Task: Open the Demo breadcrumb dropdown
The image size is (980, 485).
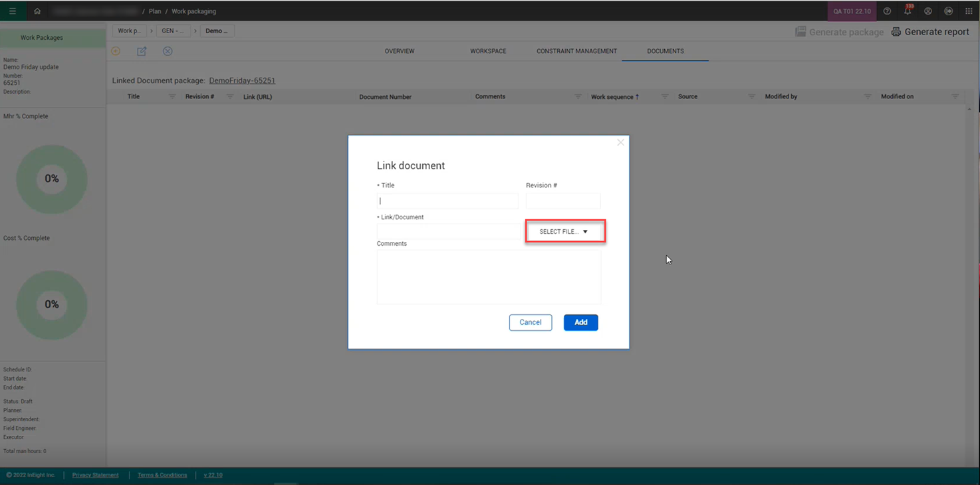Action: click(x=217, y=31)
